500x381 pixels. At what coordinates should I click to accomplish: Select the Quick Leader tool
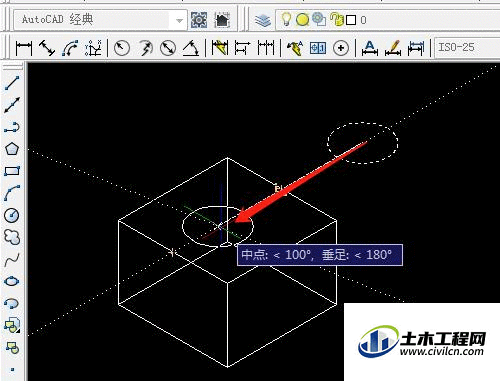click(x=295, y=48)
